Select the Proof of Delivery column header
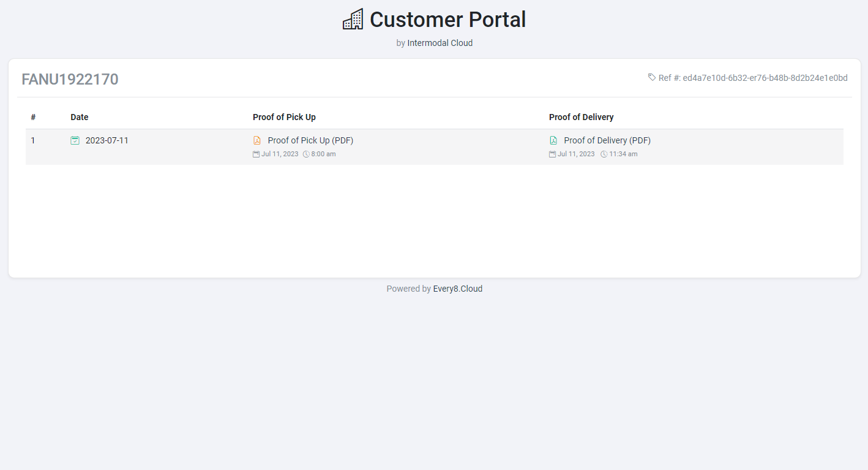 coord(581,116)
